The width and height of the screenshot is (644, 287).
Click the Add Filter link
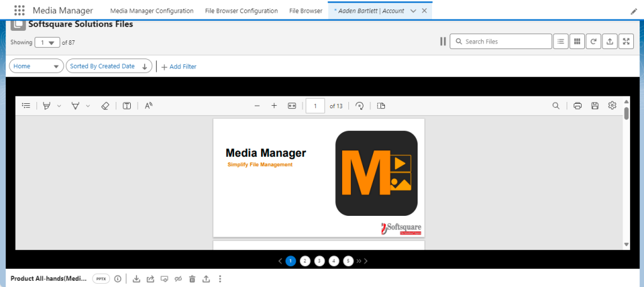coord(179,67)
